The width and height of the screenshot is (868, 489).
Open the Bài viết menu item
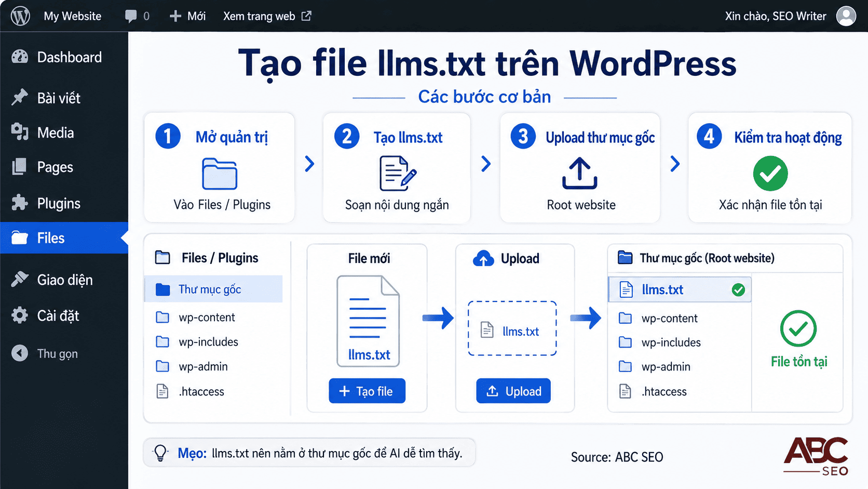(64, 98)
